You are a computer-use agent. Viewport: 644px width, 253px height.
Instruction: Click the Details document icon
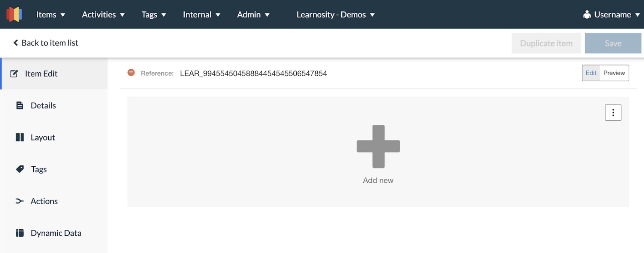pyautogui.click(x=20, y=105)
